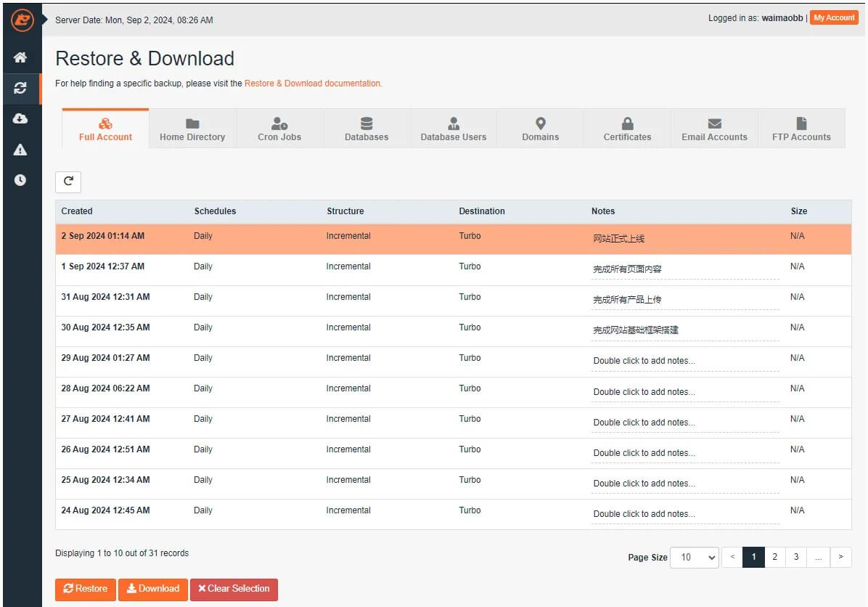The height and width of the screenshot is (607, 868).
Task: Click the refresh backups list button
Action: coord(68,182)
